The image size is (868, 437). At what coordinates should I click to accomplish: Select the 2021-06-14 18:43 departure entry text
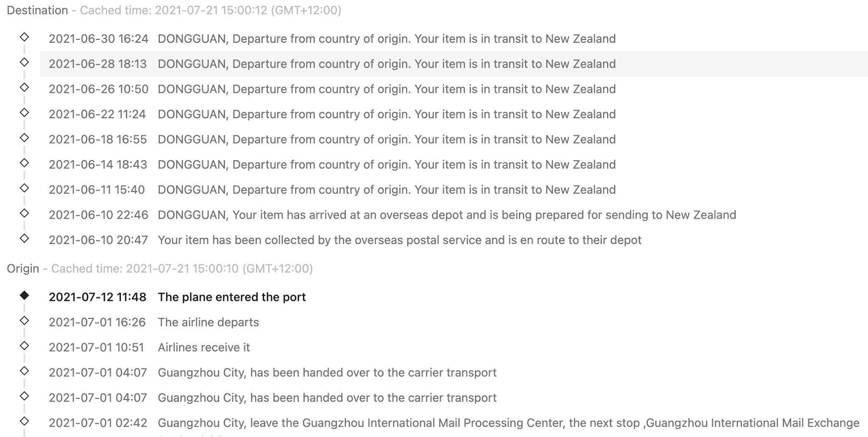pyautogui.click(x=387, y=164)
